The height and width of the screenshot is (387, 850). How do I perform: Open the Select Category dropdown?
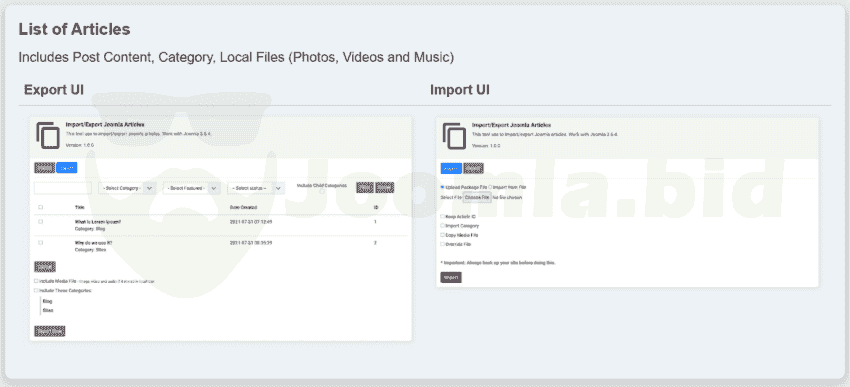pos(127,188)
